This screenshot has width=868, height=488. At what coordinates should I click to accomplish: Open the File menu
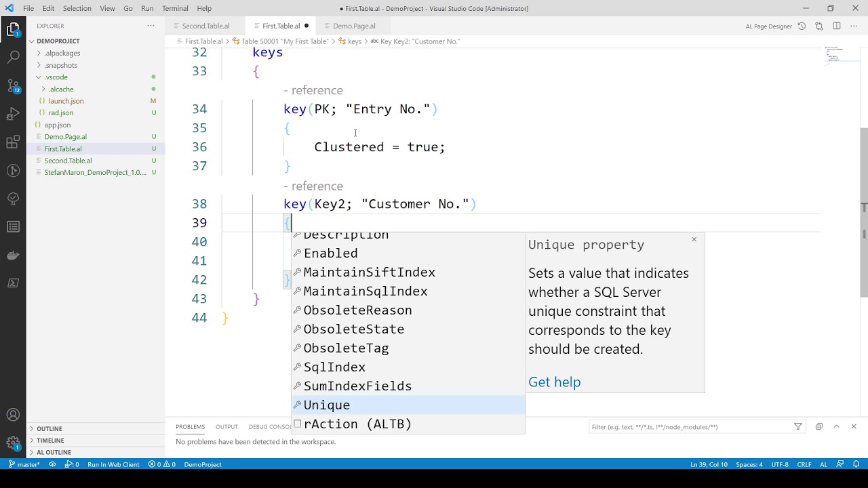click(x=28, y=8)
